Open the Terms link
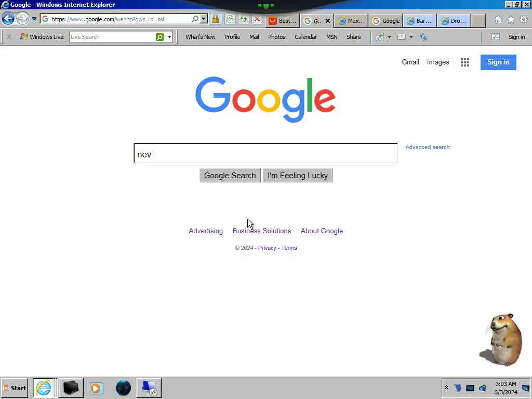This screenshot has height=399, width=532. [x=289, y=248]
